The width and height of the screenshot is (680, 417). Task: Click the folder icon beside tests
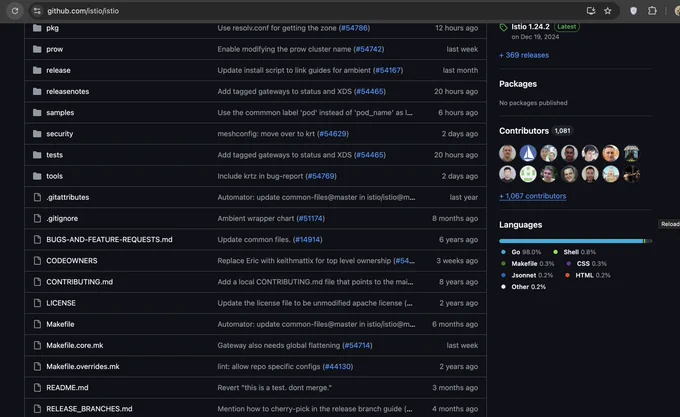click(37, 155)
